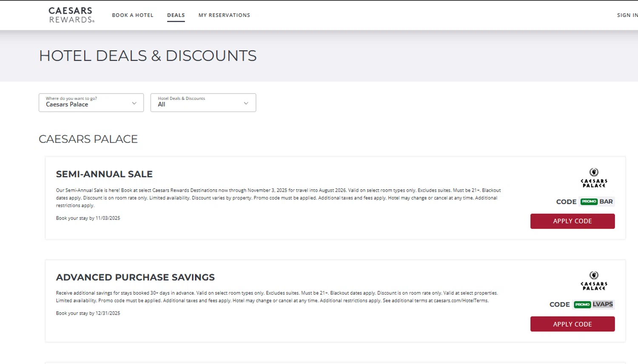Click the Hotel Deals & Discounts page title
This screenshot has width=638, height=364.
point(148,56)
